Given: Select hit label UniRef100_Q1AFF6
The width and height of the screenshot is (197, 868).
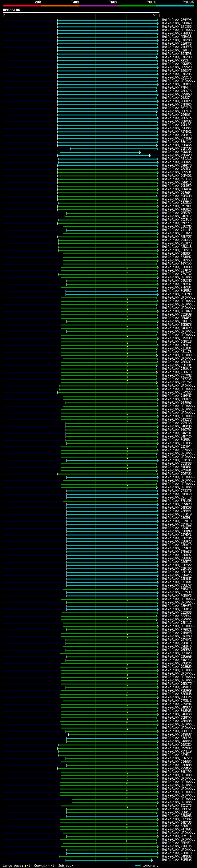Looking at the screenshot, I should pos(176,43).
